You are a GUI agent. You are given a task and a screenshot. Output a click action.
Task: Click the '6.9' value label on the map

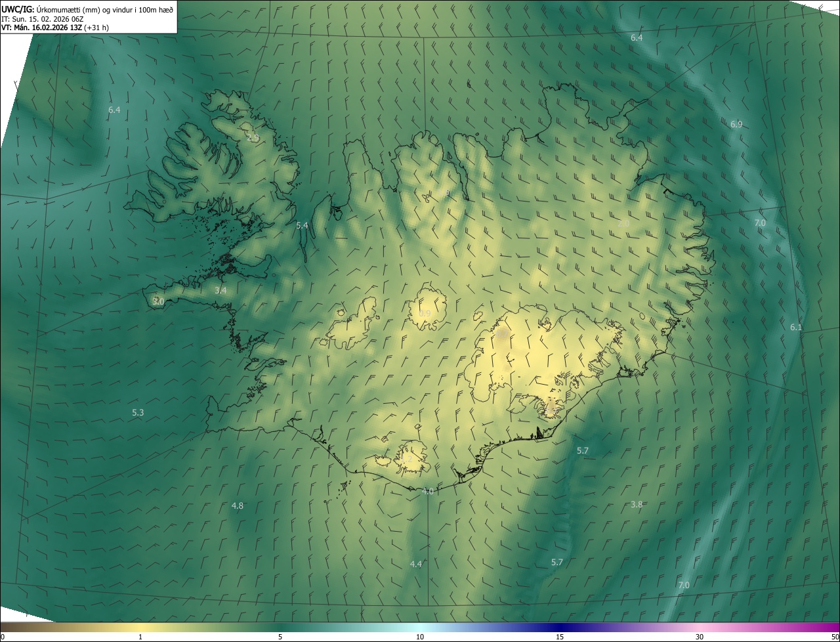point(736,124)
